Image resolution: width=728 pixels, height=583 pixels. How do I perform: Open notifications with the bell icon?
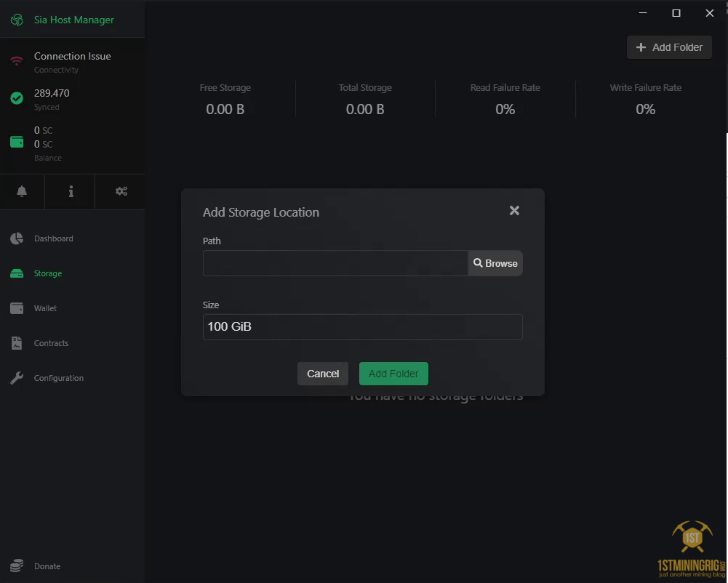coord(22,191)
